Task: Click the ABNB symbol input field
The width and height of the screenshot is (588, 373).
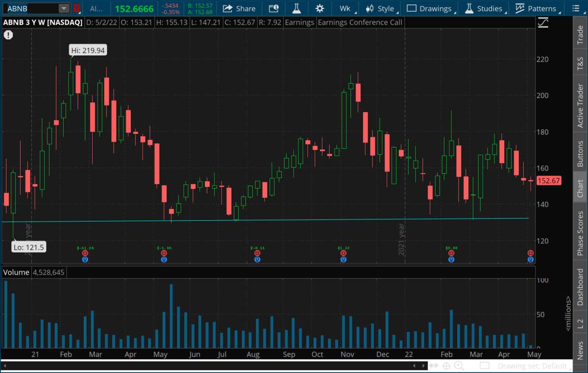Action: tap(31, 8)
